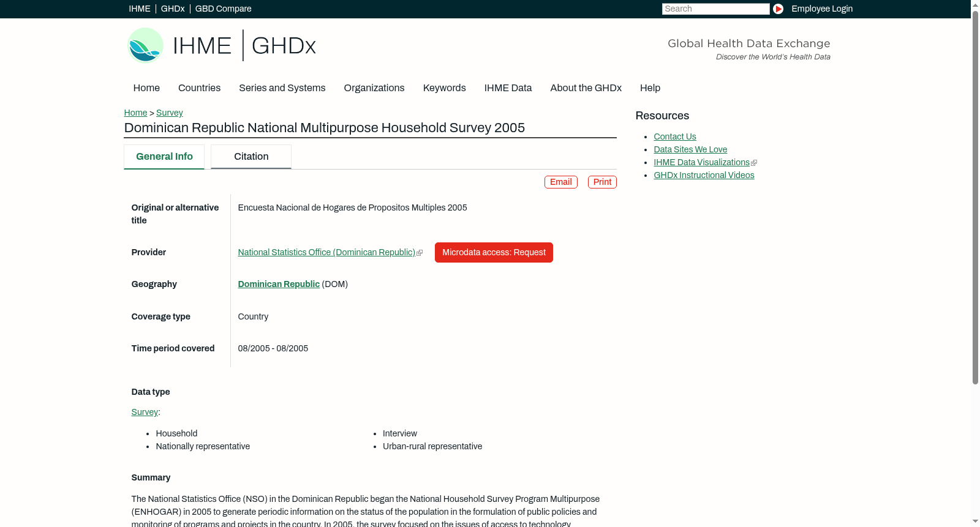Click the scrollbar down arrow
The height and width of the screenshot is (527, 980).
click(975, 522)
